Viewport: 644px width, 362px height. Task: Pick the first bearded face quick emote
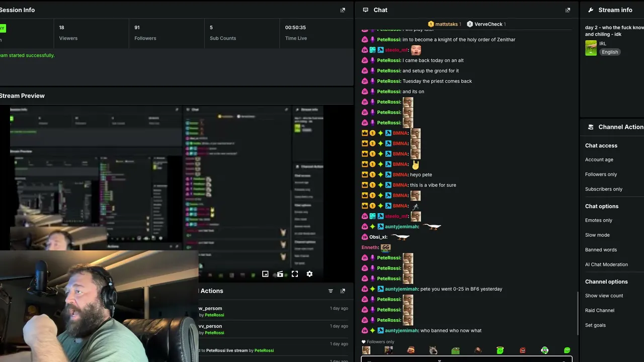point(366,350)
